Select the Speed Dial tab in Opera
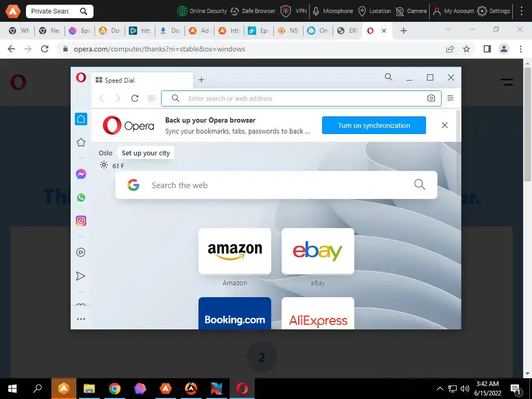The image size is (532, 399). [x=142, y=81]
